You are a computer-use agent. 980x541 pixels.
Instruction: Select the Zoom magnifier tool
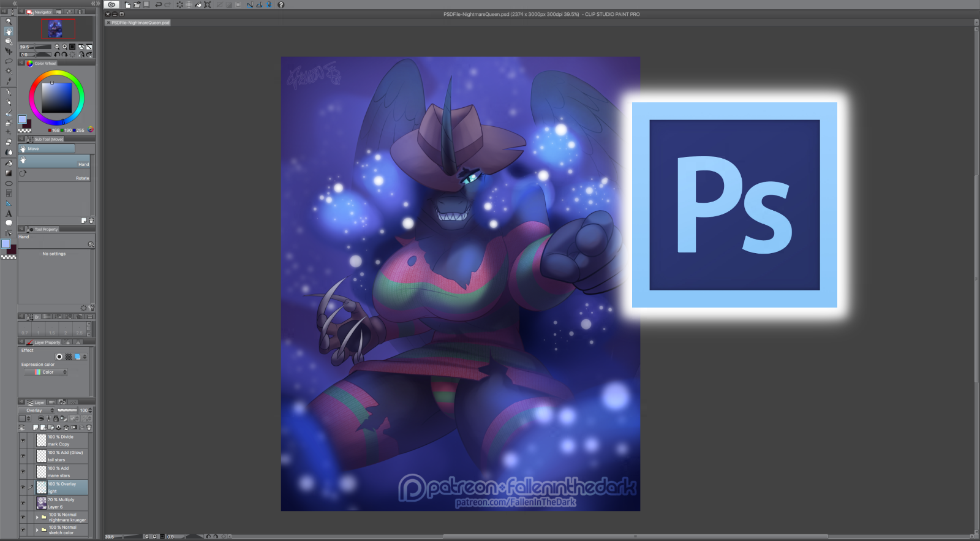[9, 21]
